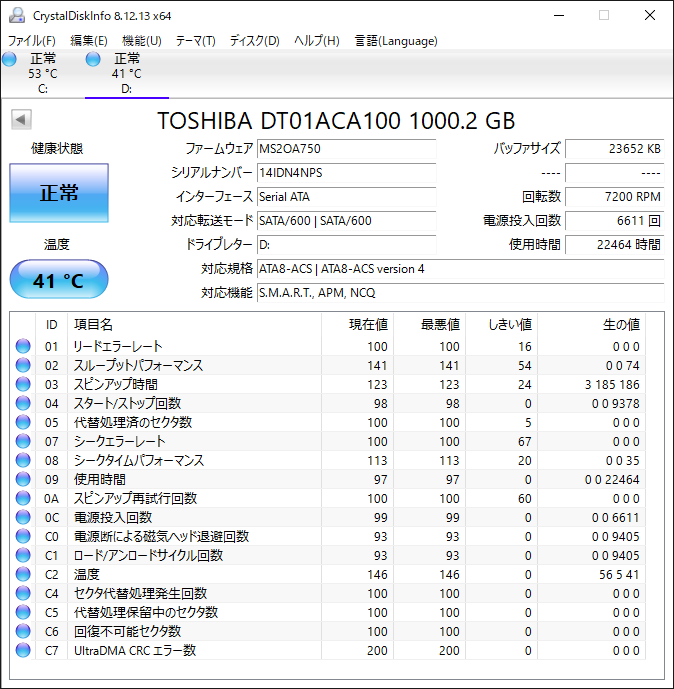Image resolution: width=674 pixels, height=689 pixels.
Task: Click status orb for attribute 05 代替処理済のセクタ数
Action: (23, 422)
